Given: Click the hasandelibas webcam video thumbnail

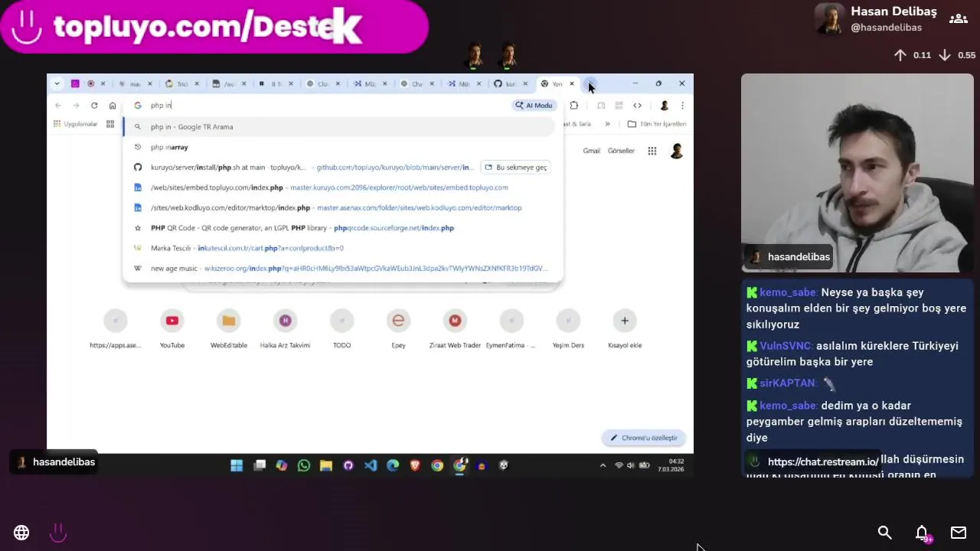Looking at the screenshot, I should click(x=857, y=172).
